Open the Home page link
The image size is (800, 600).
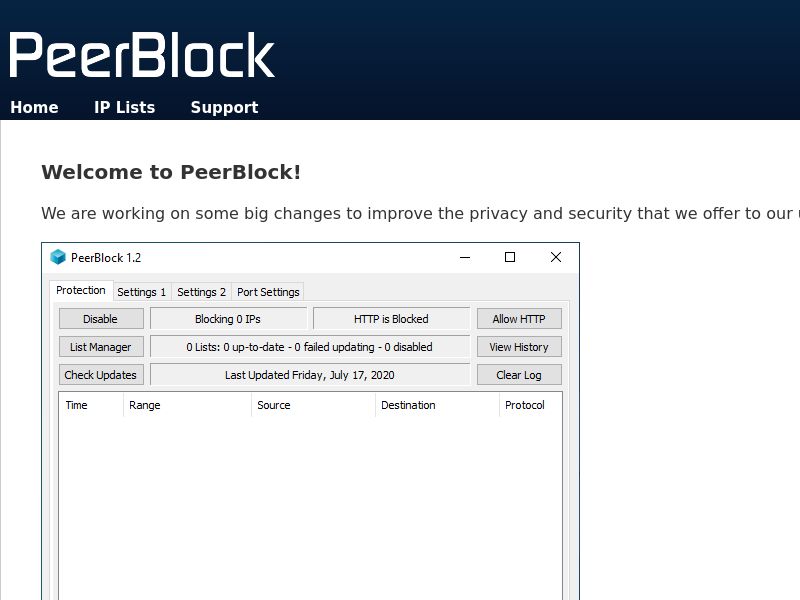(x=34, y=107)
